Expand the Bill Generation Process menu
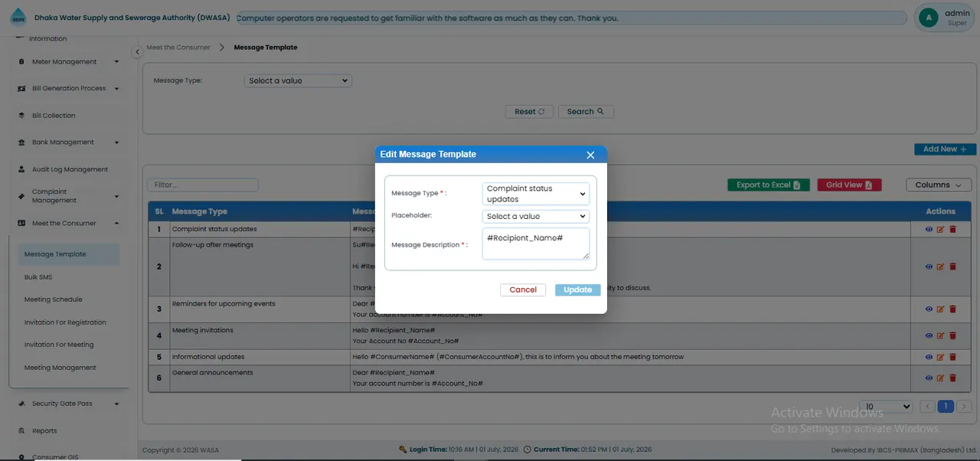The image size is (980, 461). [x=68, y=89]
